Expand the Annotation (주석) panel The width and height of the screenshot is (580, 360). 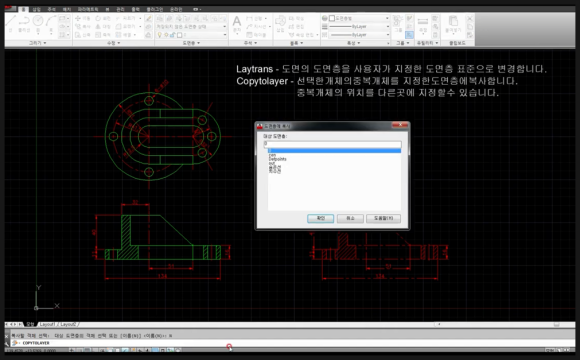coord(250,43)
